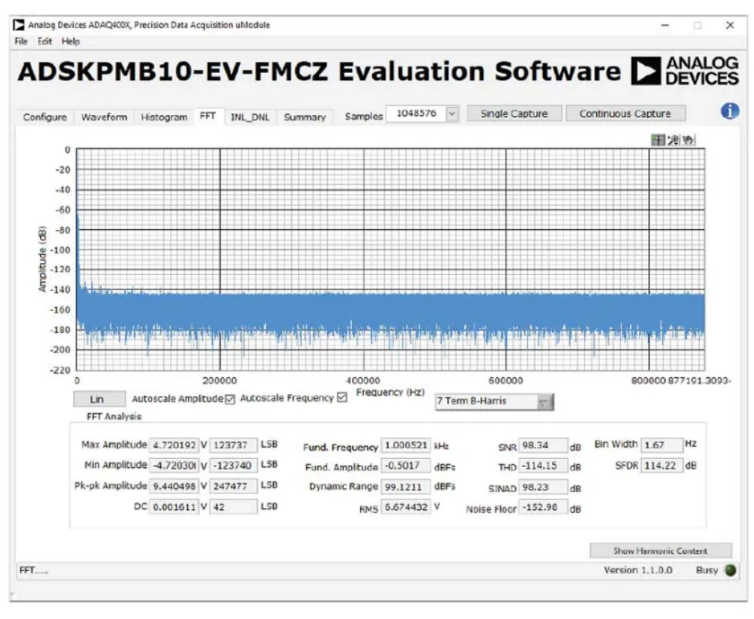Open the blue information help icon
This screenshot has height=619, width=754.
tap(729, 111)
